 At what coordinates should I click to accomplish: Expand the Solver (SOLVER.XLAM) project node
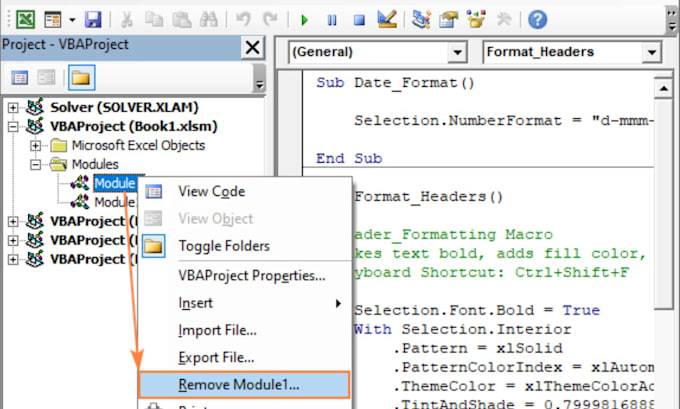point(13,107)
